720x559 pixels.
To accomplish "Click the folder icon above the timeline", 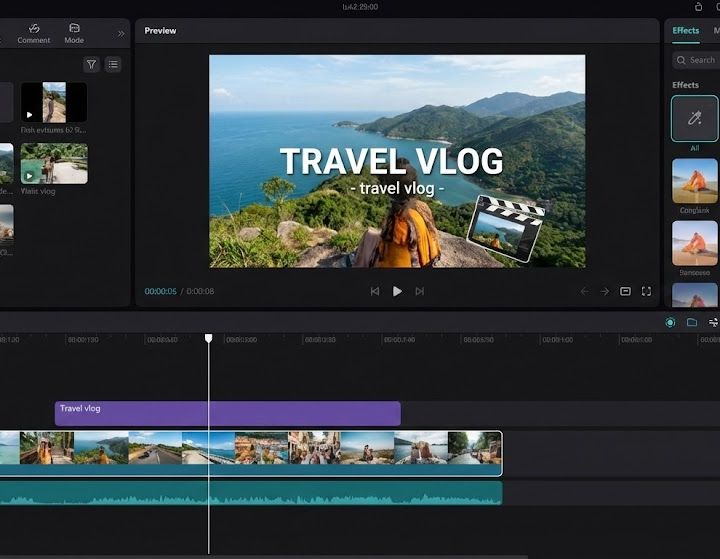I will click(x=692, y=322).
